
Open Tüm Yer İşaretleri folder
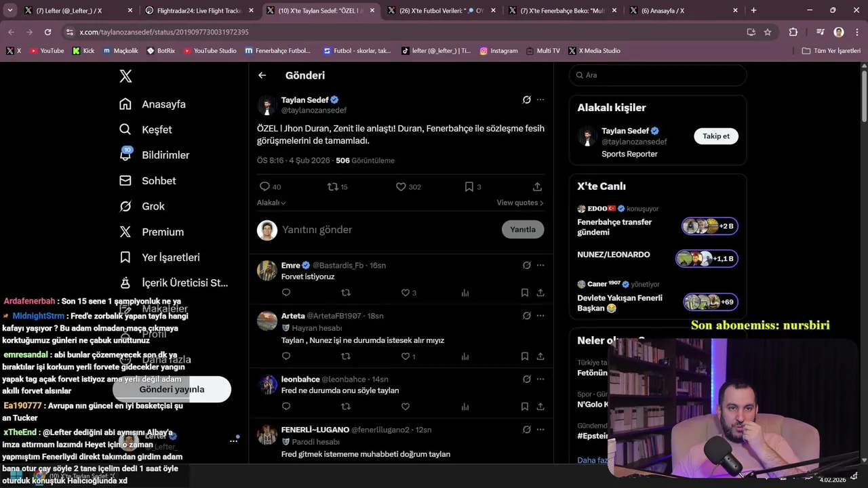831,51
